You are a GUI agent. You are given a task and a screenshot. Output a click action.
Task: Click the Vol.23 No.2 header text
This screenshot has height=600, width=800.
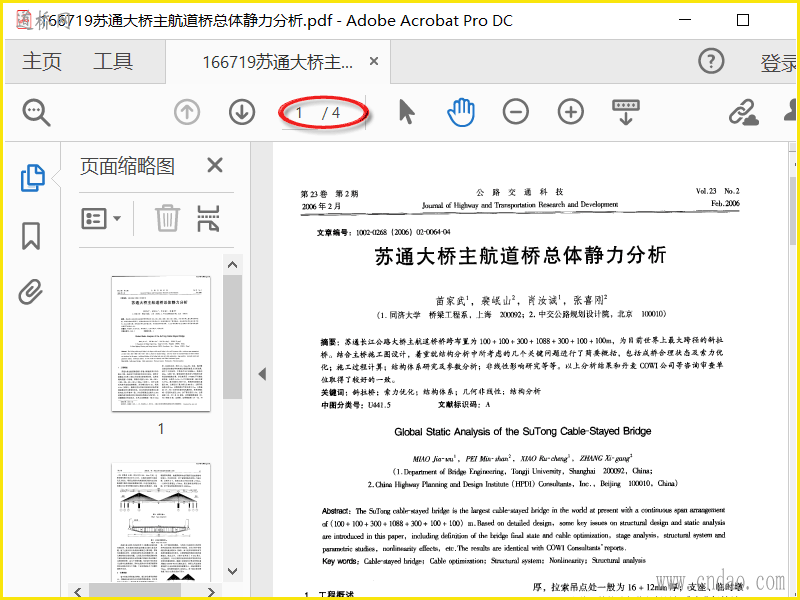pyautogui.click(x=717, y=191)
